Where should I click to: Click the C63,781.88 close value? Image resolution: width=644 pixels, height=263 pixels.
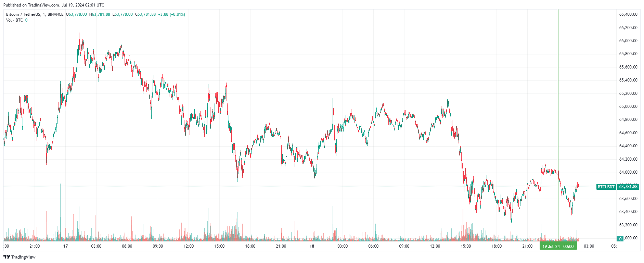145,14
